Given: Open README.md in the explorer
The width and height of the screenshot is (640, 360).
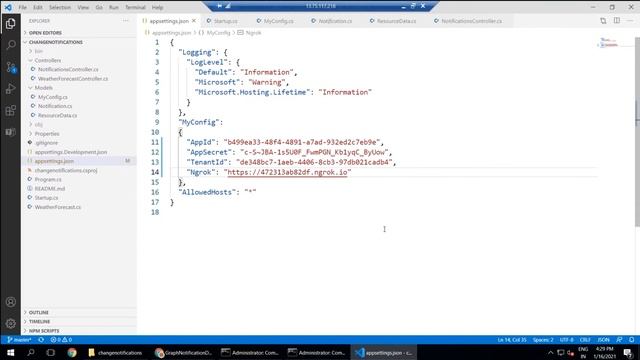Looking at the screenshot, I should click(x=50, y=189).
